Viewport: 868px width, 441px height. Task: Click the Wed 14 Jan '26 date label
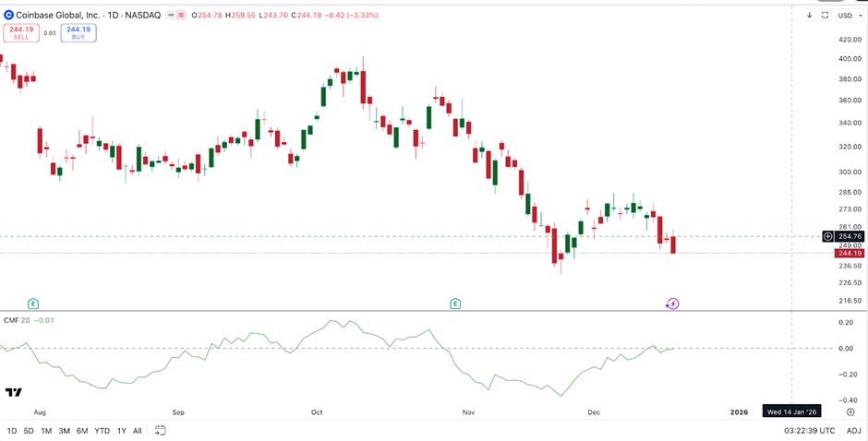[x=791, y=412]
